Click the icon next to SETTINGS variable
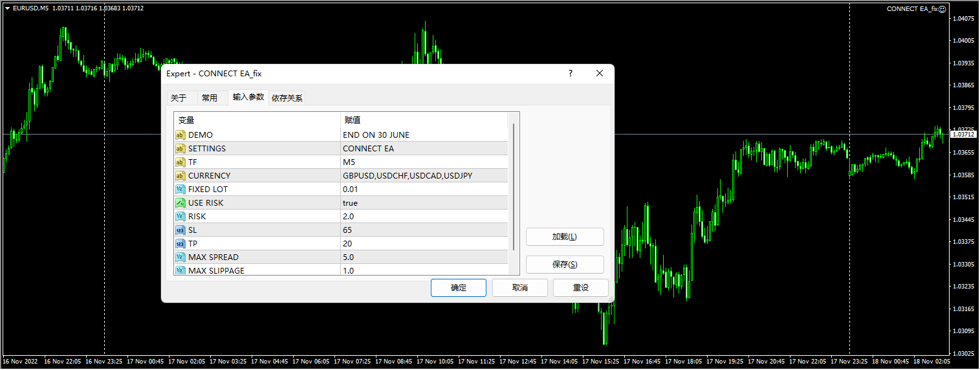The image size is (980, 370). 180,149
